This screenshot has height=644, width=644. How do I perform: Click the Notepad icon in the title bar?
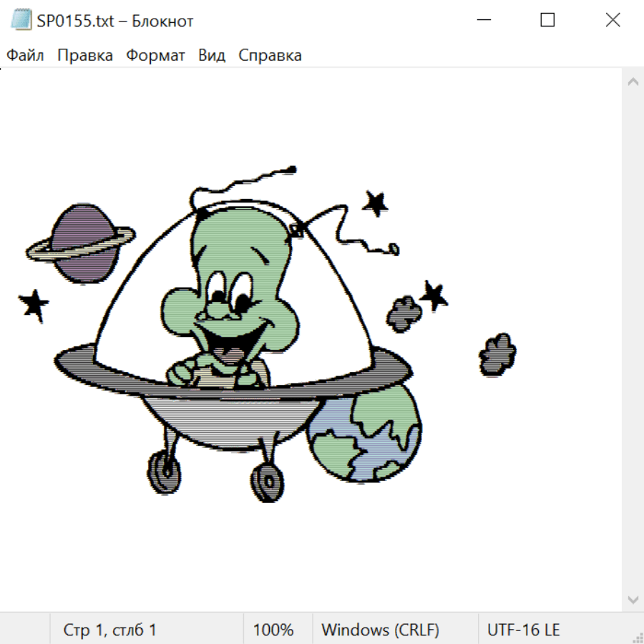pos(21,21)
